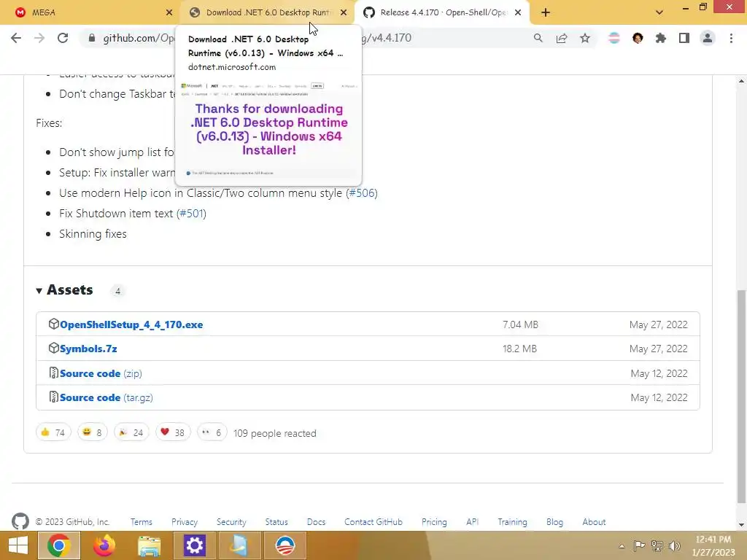Close the .NET download tab
Screen dimensions: 747x560
[344, 12]
